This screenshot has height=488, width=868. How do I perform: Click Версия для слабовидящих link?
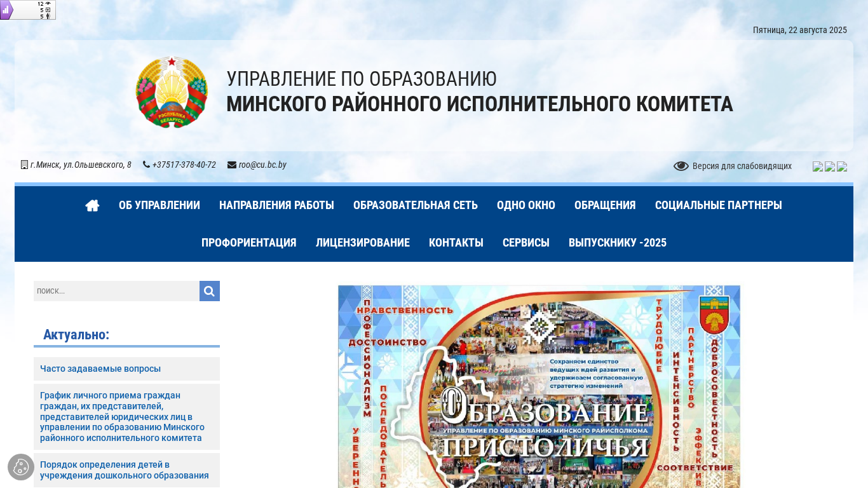pos(742,166)
